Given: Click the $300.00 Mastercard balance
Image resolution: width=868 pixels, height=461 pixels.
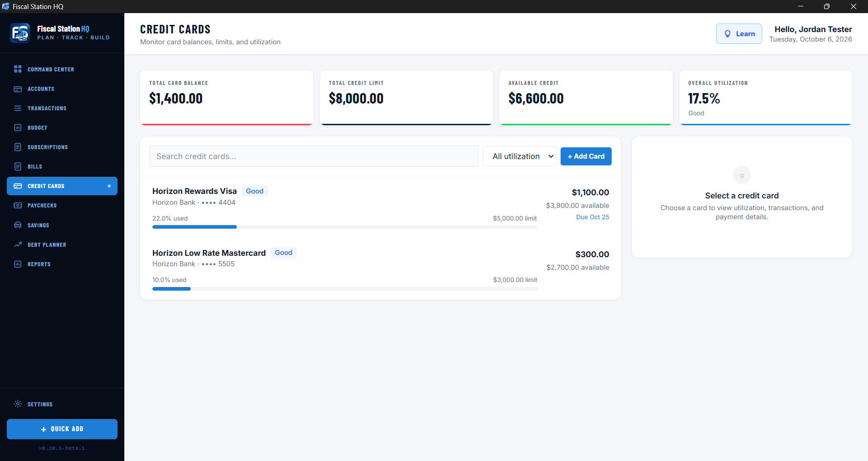Looking at the screenshot, I should 592,254.
